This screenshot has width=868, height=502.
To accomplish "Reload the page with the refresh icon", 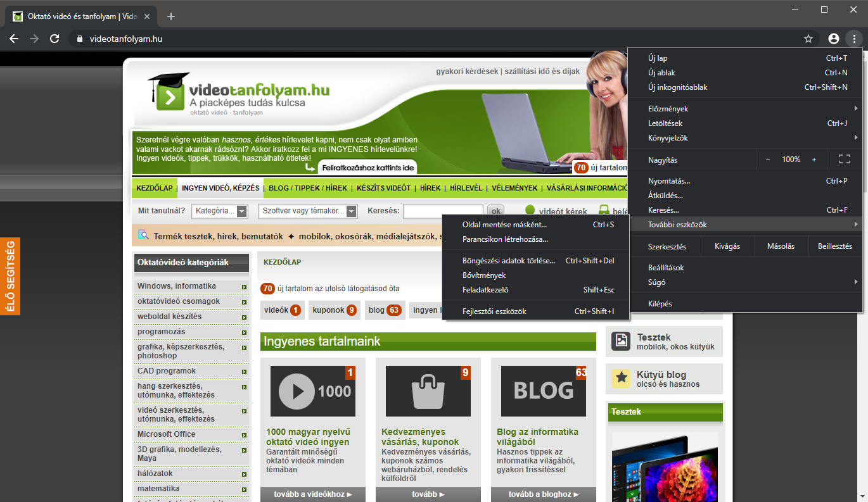I will (54, 39).
